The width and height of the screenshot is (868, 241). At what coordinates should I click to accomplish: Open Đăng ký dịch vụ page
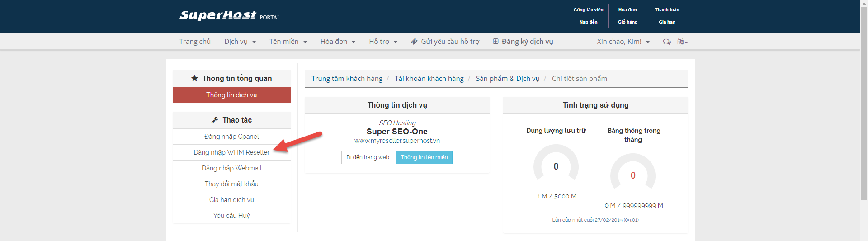(x=523, y=42)
